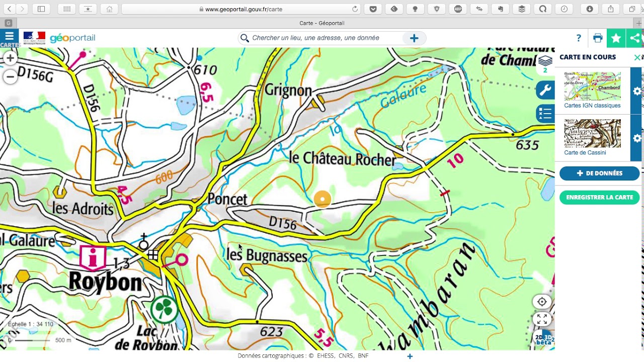
Task: Click the Roybon tourist information symbol
Action: tap(93, 258)
